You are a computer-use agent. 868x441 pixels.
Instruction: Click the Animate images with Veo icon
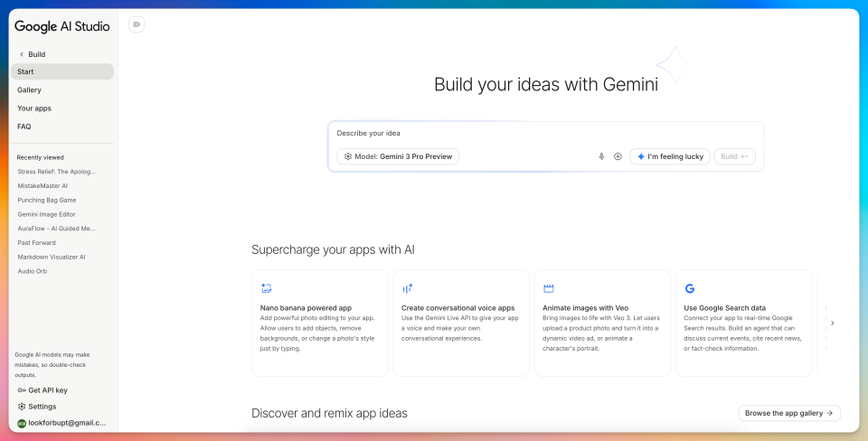click(548, 288)
